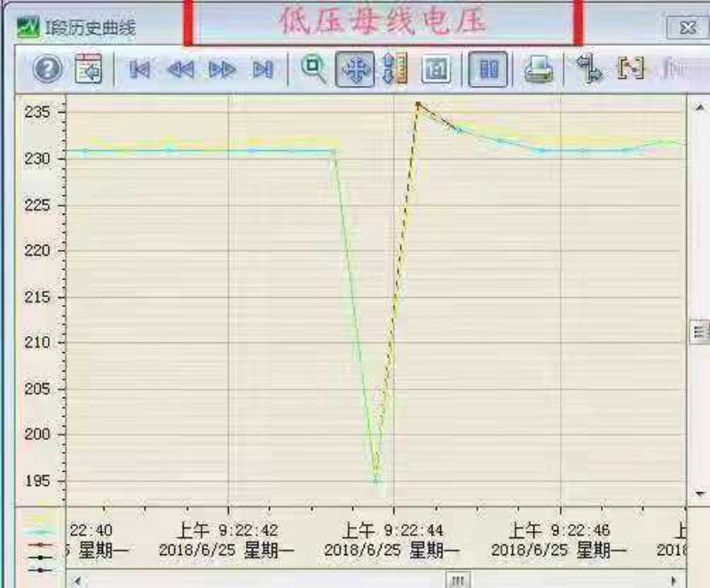The width and height of the screenshot is (710, 588).
Task: Close the history curve window
Action: (687, 27)
